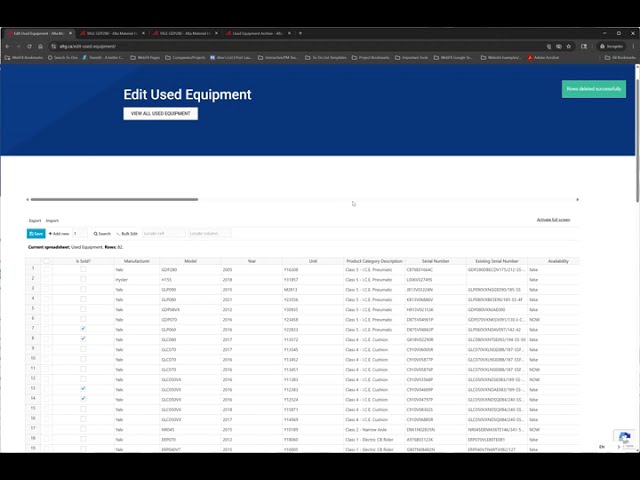Reload the page with the refresh icon
The height and width of the screenshot is (480, 640).
29,47
